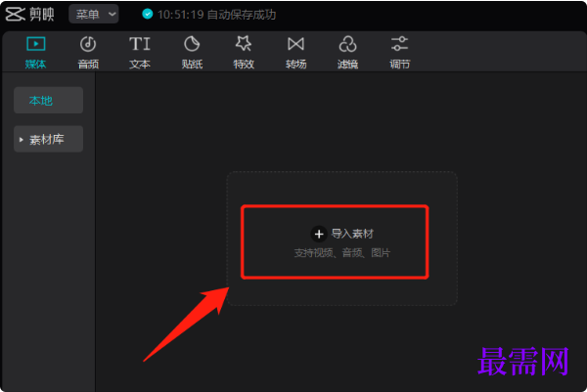587x392 pixels.
Task: Open the 调节 (Adjust) tab
Action: (x=400, y=53)
